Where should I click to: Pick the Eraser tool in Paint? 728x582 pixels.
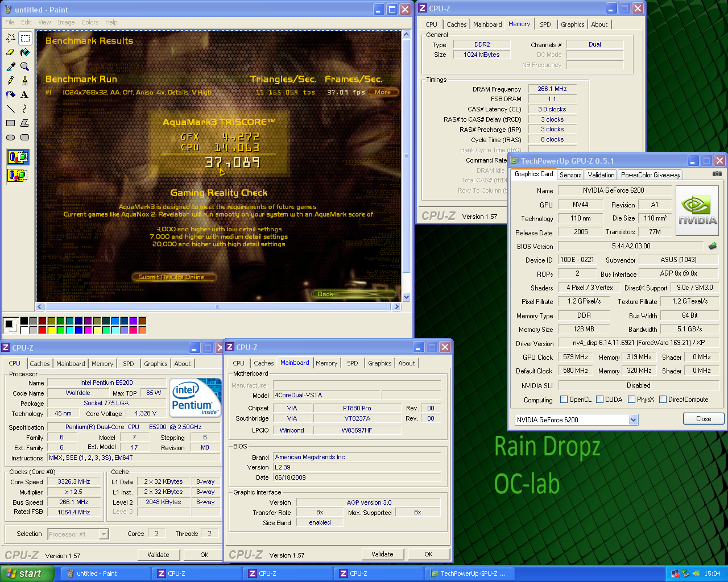coord(11,52)
